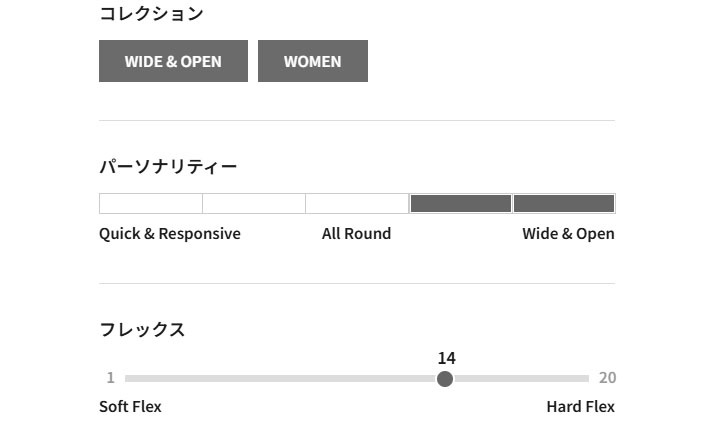Click the current flex value 14
The height and width of the screenshot is (446, 710).
(446, 358)
